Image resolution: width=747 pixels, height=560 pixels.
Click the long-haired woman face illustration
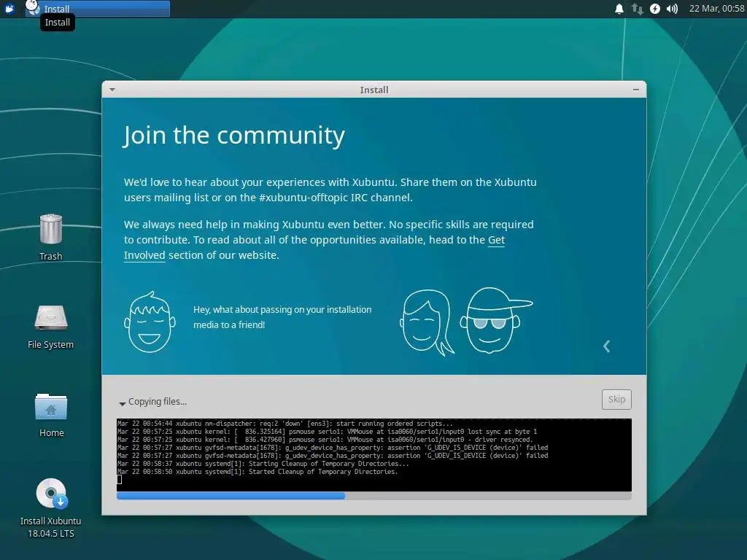[427, 323]
